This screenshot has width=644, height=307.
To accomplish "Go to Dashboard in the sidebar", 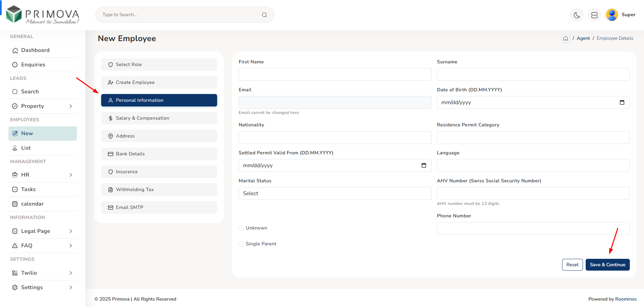I will 35,50.
